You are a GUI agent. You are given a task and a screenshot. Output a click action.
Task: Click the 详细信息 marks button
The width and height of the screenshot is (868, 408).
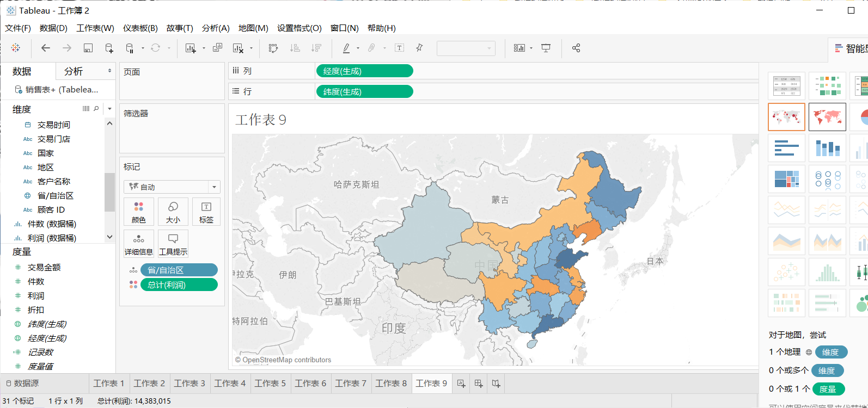pos(139,243)
